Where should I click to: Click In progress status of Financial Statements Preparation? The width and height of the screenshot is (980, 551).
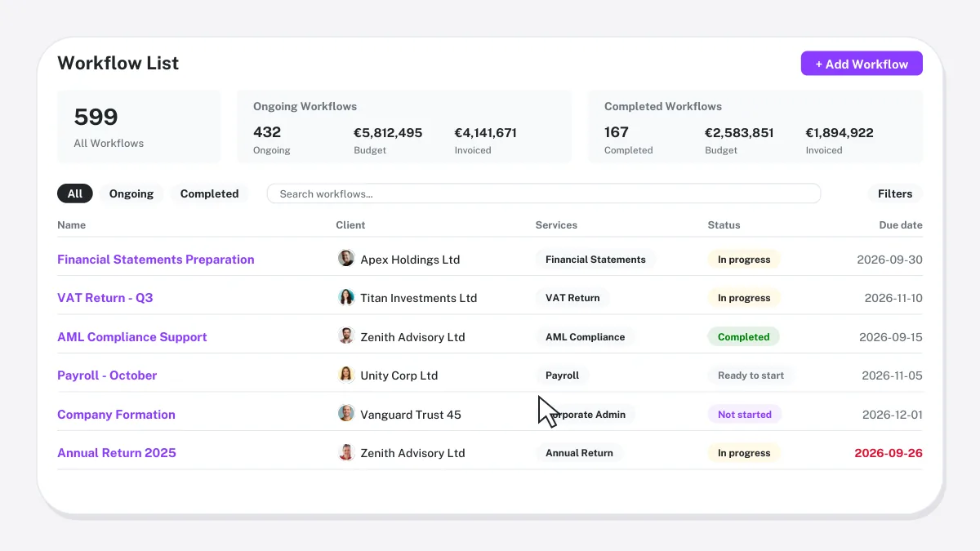(x=744, y=260)
